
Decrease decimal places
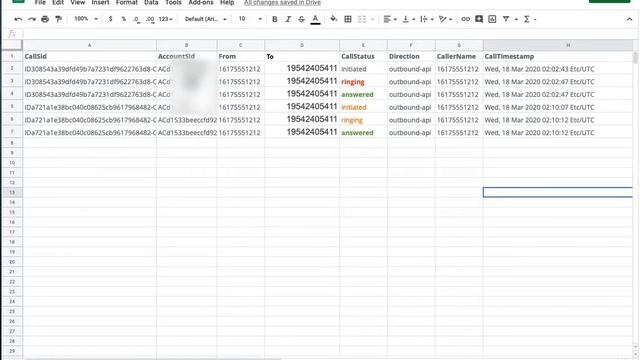click(x=136, y=19)
